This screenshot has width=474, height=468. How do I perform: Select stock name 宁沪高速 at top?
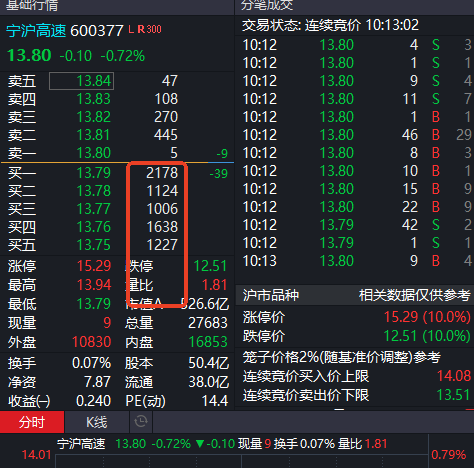[x=36, y=31]
